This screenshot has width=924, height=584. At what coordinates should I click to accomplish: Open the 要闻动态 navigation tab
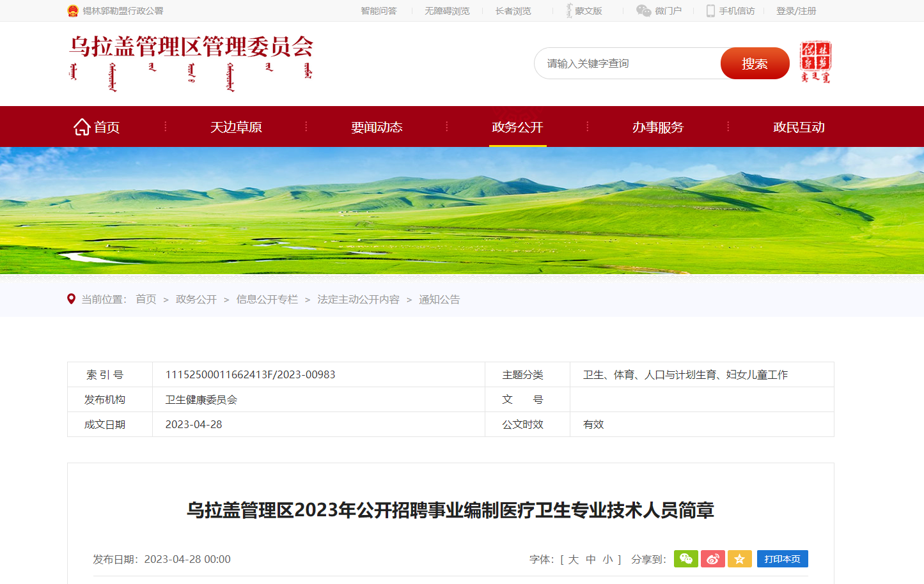pos(377,127)
